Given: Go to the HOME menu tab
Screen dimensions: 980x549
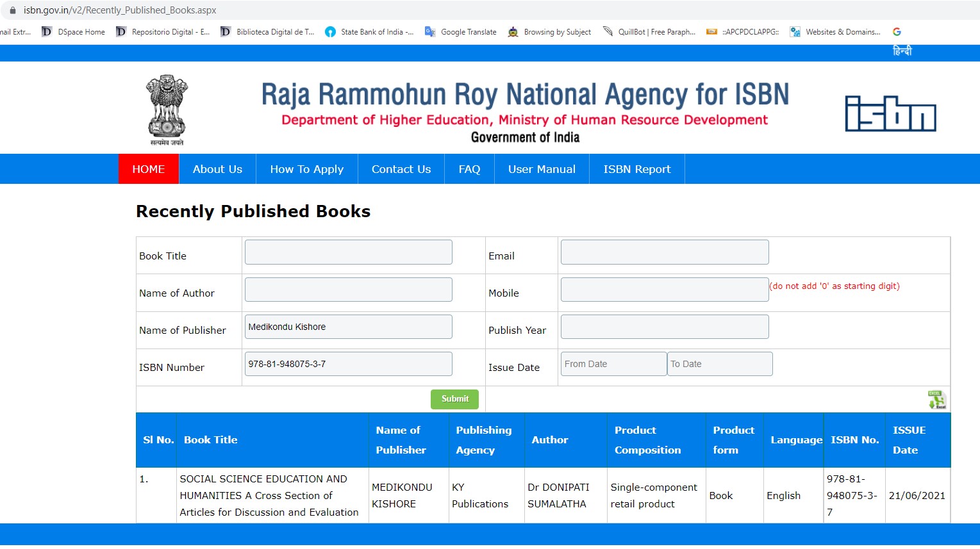Looking at the screenshot, I should click(149, 169).
